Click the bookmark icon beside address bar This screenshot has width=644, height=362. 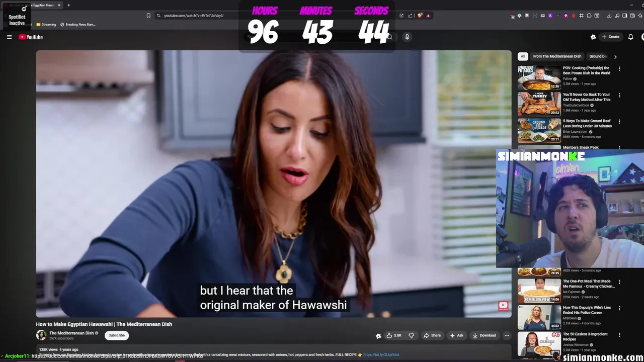pyautogui.click(x=148, y=16)
